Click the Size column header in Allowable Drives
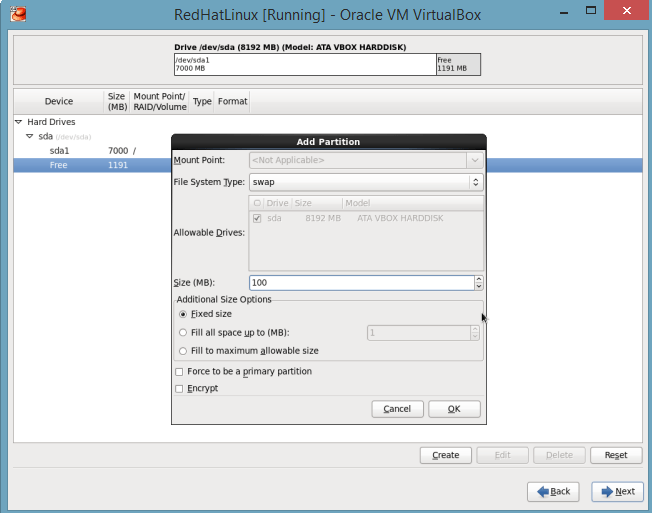Viewport: 652px width, 513px height. pos(317,203)
